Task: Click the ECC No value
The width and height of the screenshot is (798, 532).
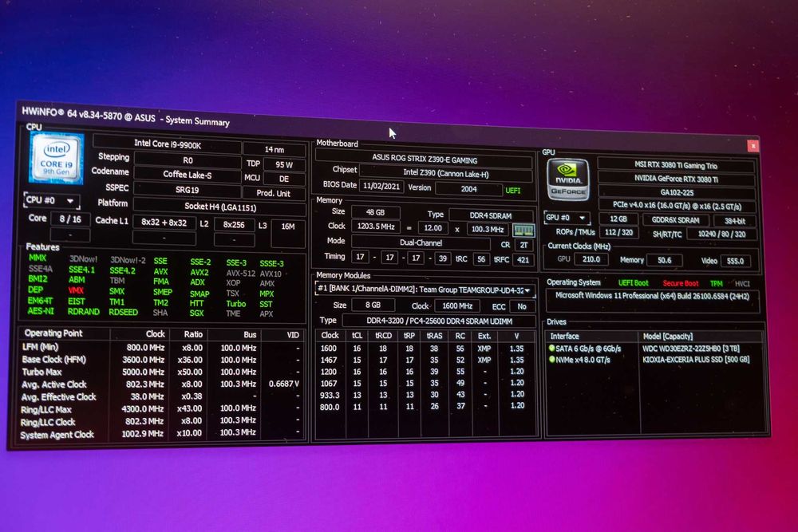Action: pyautogui.click(x=522, y=307)
